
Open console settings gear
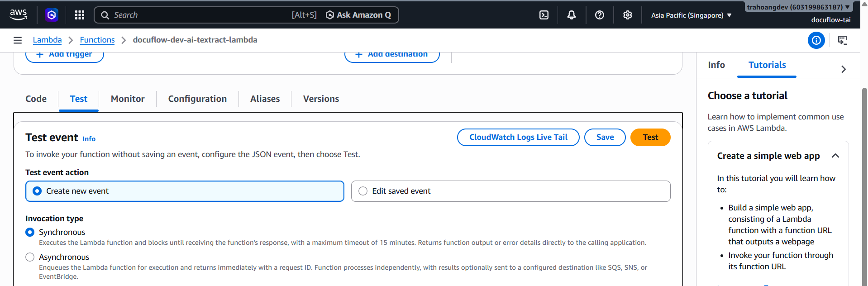tap(627, 15)
